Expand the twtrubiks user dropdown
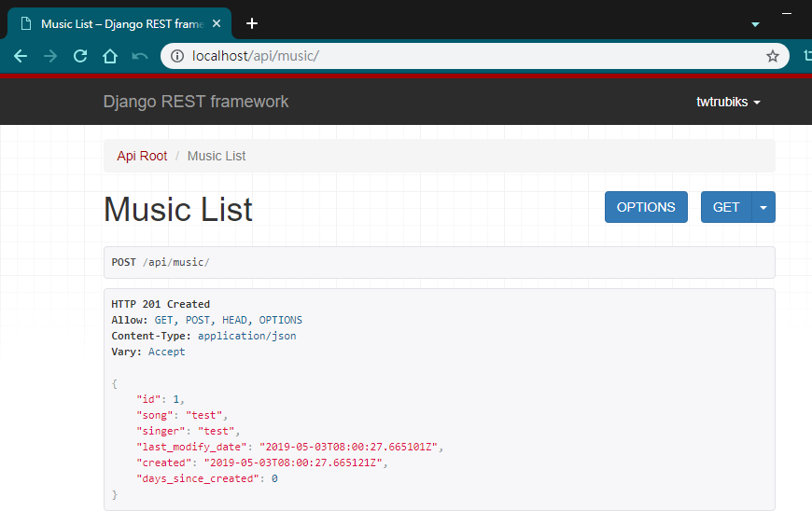This screenshot has height=511, width=812. (728, 102)
